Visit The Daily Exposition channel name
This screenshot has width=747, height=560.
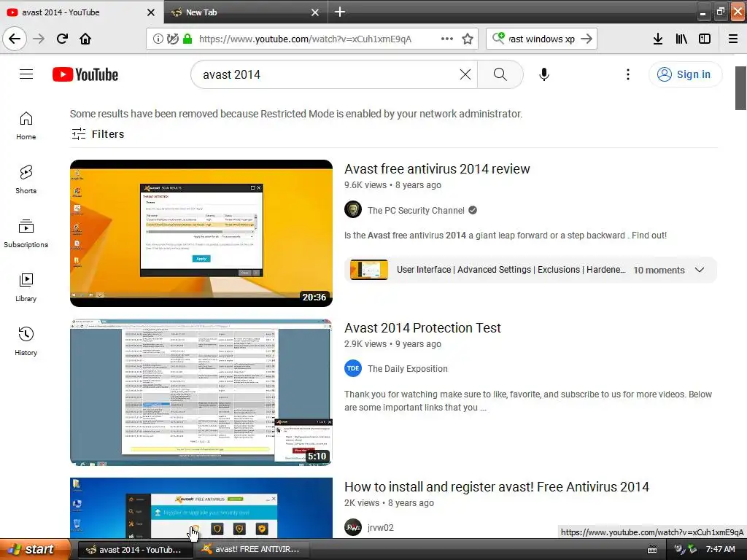(x=407, y=368)
